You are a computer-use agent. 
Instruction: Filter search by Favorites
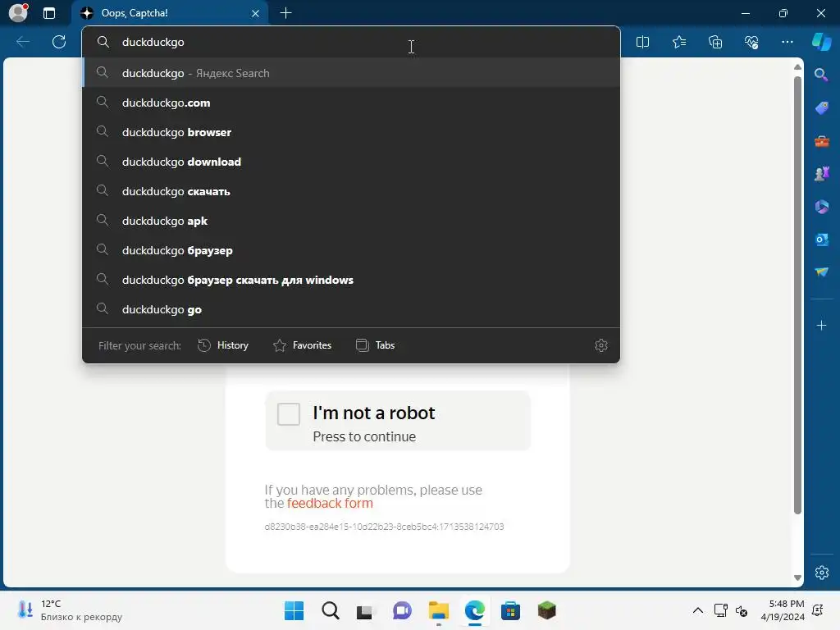[x=302, y=345]
